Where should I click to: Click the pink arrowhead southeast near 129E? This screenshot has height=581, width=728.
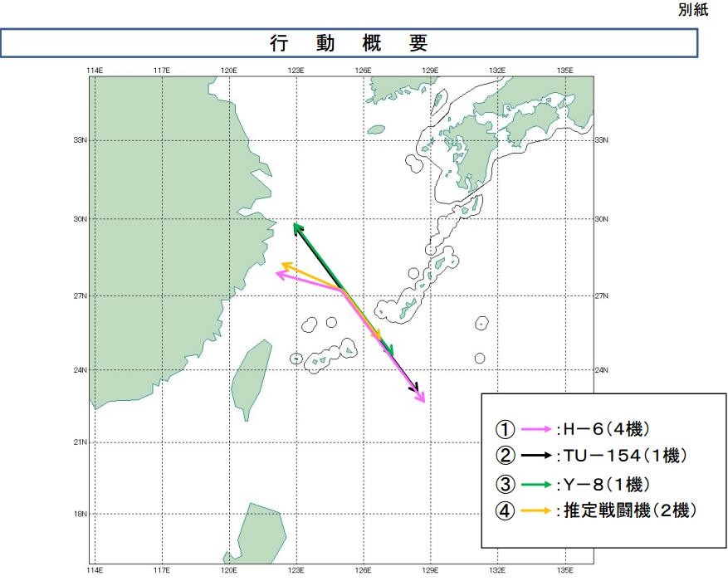tap(423, 400)
